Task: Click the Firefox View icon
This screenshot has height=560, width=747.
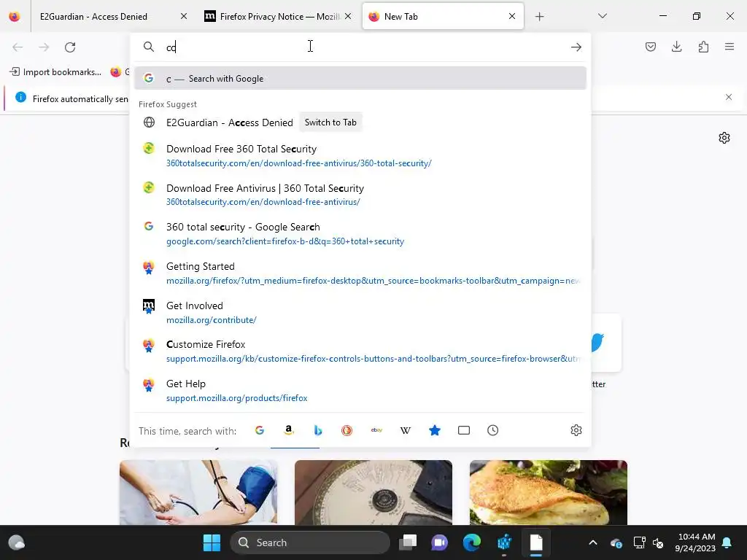Action: point(15,17)
